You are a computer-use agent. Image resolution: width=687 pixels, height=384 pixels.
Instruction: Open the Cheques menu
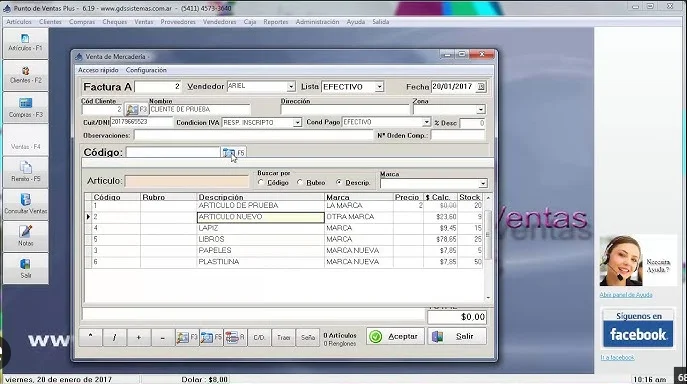[x=114, y=21]
